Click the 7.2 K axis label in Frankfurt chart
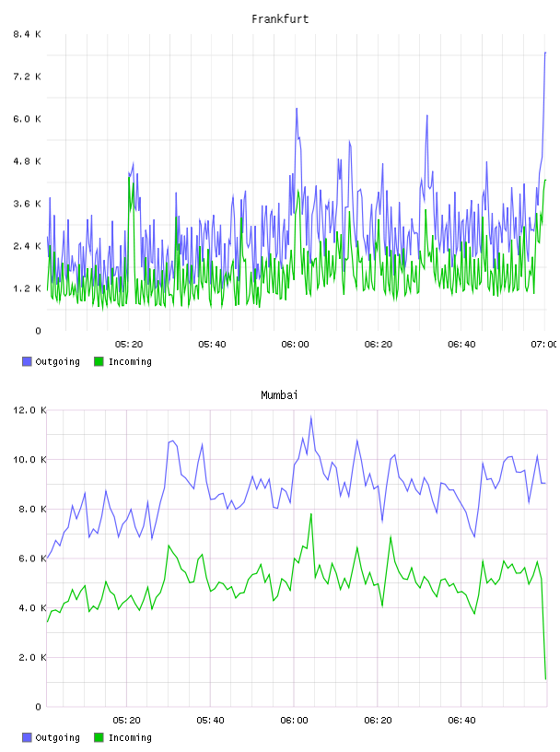The height and width of the screenshot is (752, 560). (28, 76)
